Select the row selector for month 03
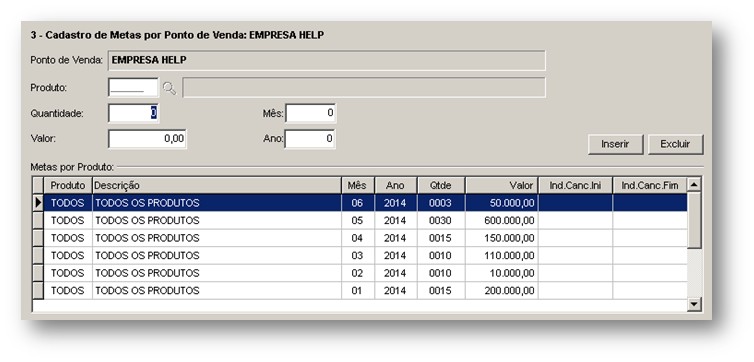The height and width of the screenshot is (362, 754). pyautogui.click(x=38, y=256)
